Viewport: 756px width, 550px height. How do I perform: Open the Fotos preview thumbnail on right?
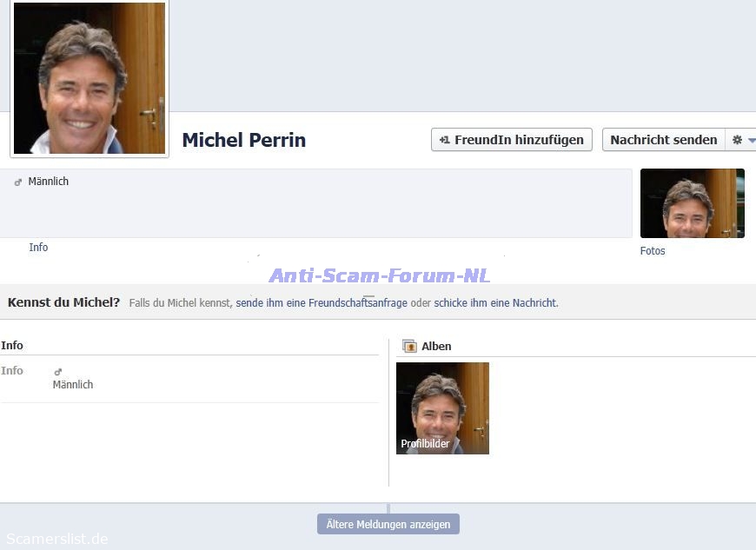(692, 203)
